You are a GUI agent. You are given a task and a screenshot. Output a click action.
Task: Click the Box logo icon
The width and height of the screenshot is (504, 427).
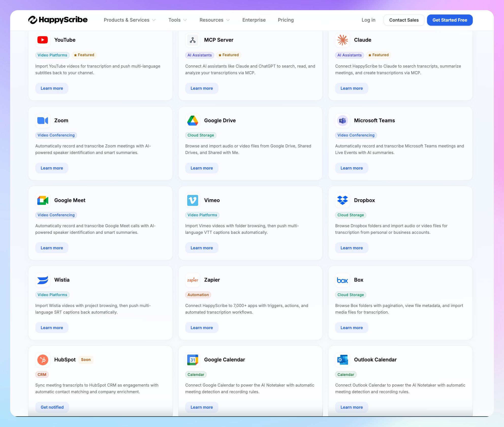(x=342, y=280)
